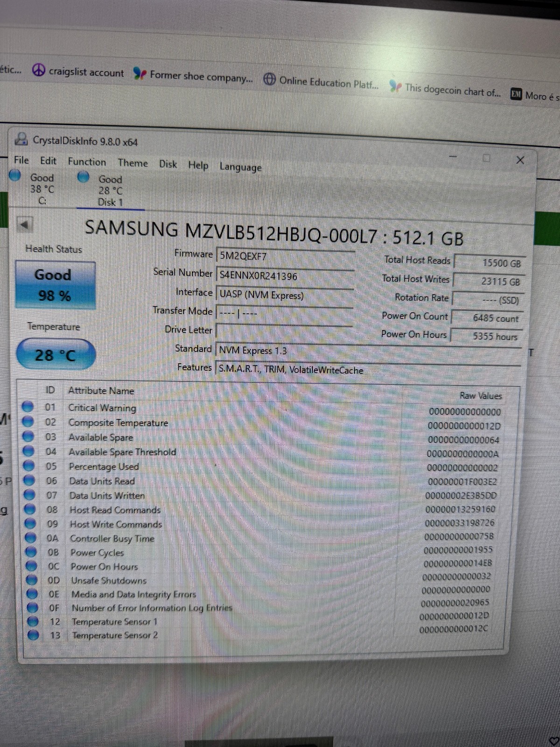
Task: Click the status dot for Composite Temperature
Action: pyautogui.click(x=28, y=422)
